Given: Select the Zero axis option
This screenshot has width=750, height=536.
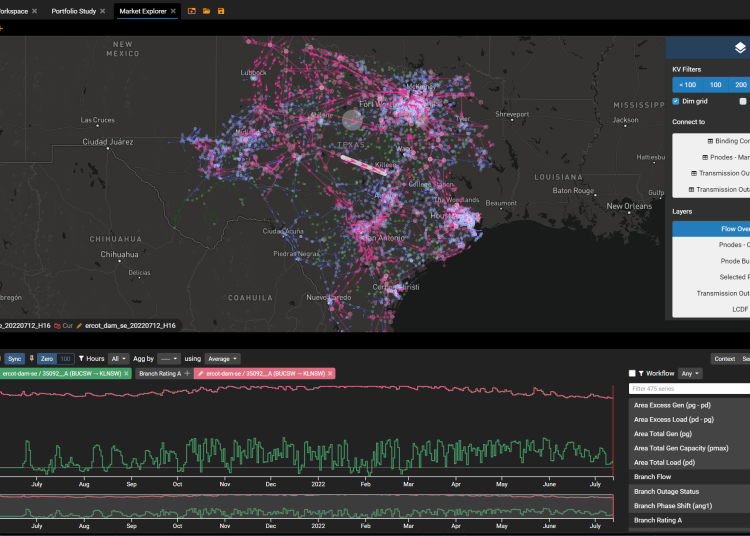Looking at the screenshot, I should [x=47, y=359].
